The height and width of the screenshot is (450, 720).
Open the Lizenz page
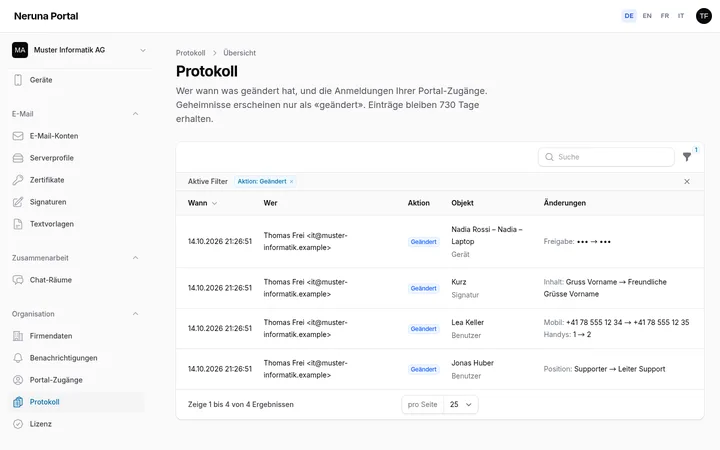click(77, 424)
